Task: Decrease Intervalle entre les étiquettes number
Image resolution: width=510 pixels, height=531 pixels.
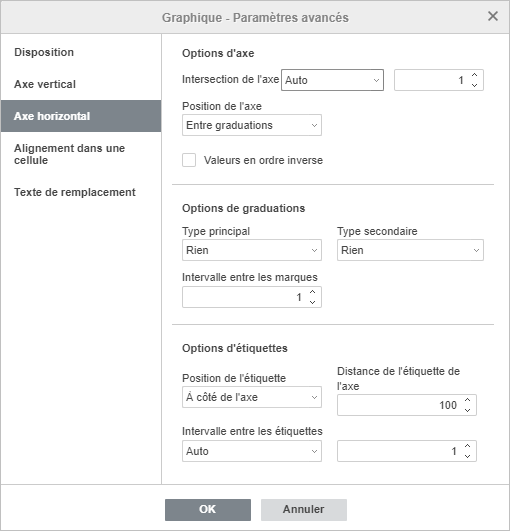Action: pyautogui.click(x=468, y=456)
